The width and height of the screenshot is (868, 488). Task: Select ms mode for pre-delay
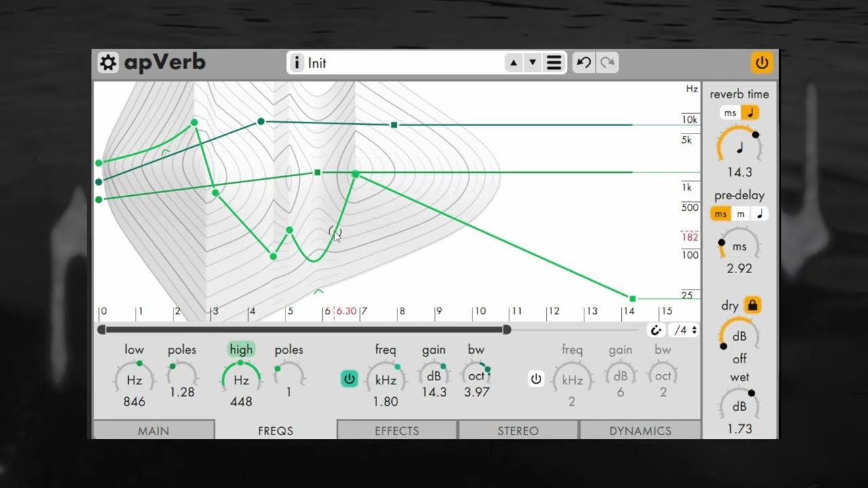(x=720, y=213)
